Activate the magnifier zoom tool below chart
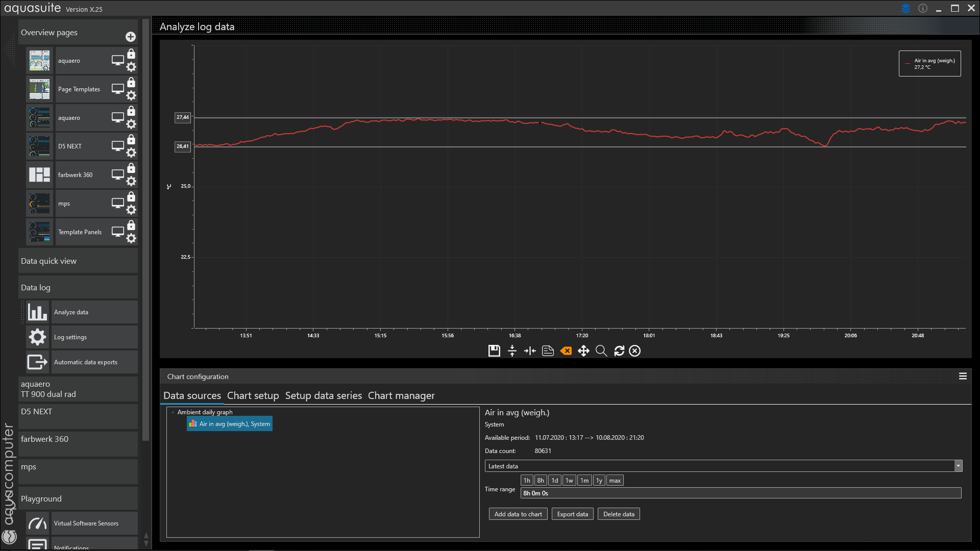Screen dimensions: 980x551 601,351
